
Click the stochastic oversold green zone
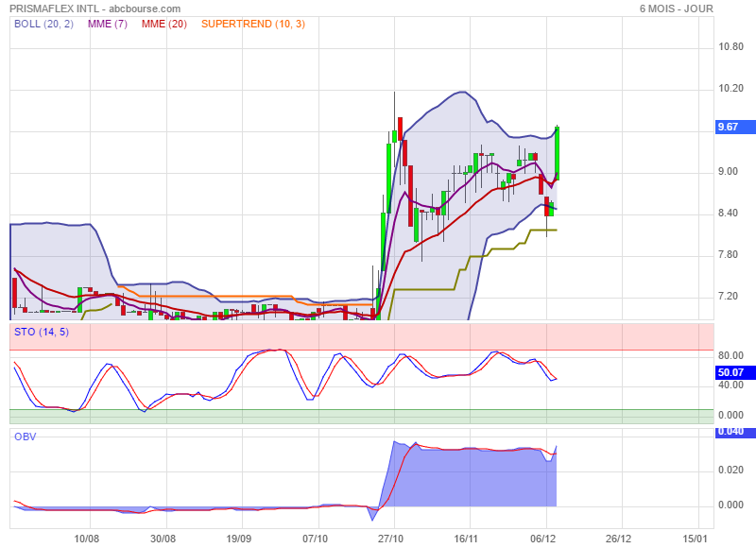coord(362,417)
